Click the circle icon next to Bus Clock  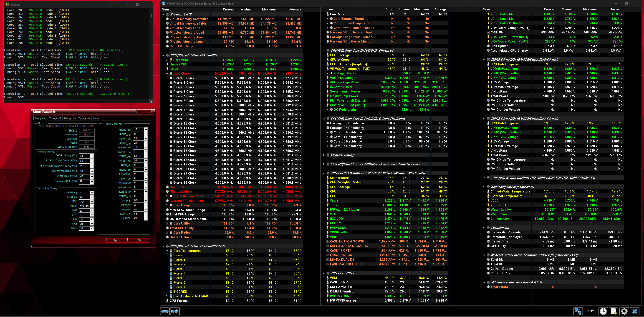167,187
